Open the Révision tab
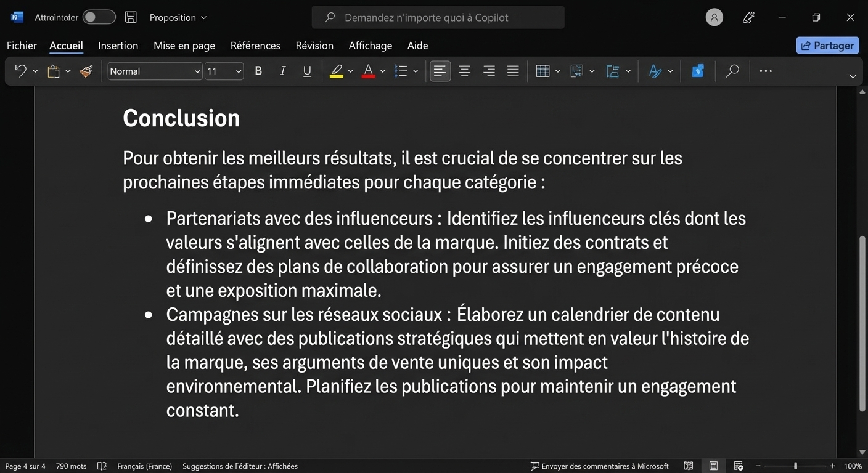868x473 pixels. pyautogui.click(x=314, y=46)
